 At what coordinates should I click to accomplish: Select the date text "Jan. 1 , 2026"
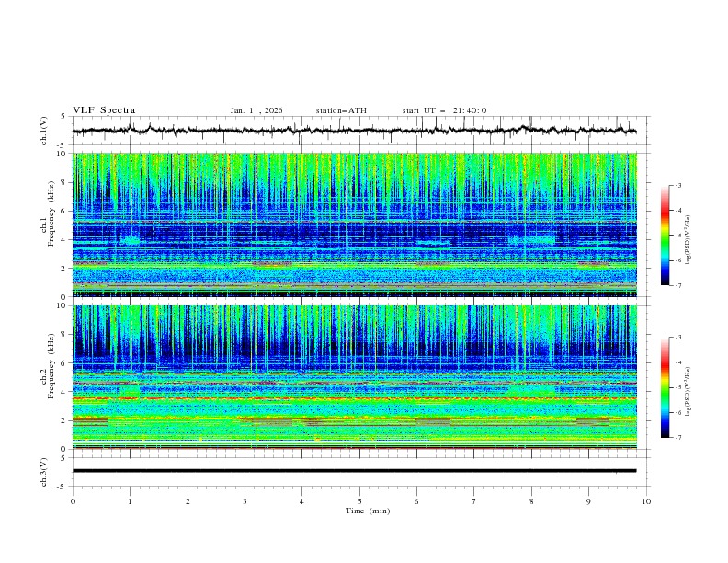coord(256,110)
